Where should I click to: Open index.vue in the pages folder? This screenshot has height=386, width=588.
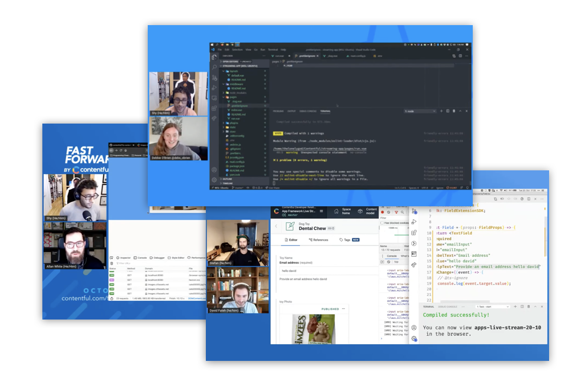tap(236, 110)
